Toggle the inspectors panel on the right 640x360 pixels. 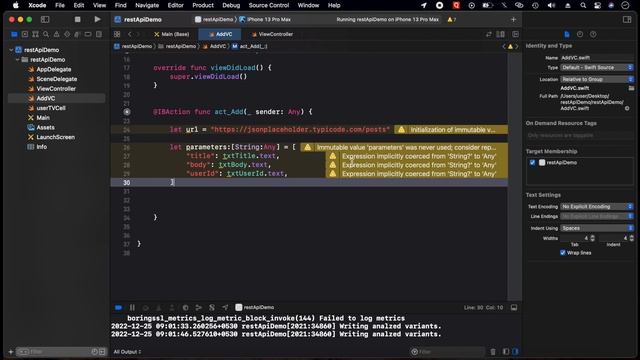tap(627, 19)
